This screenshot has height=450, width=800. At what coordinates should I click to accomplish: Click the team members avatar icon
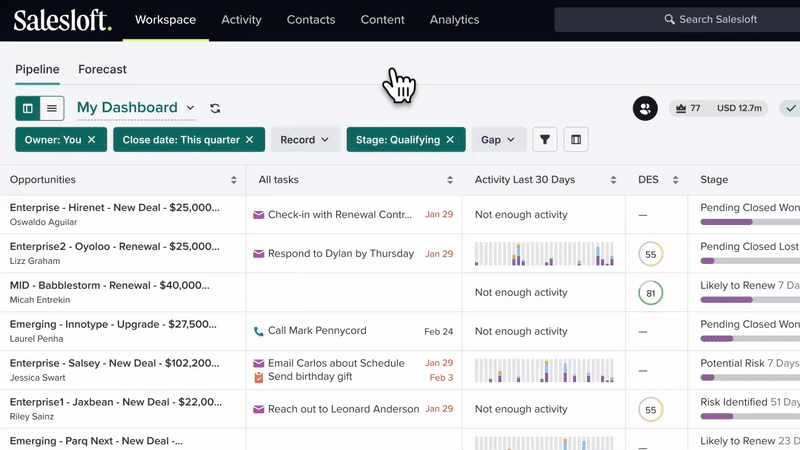coord(645,108)
